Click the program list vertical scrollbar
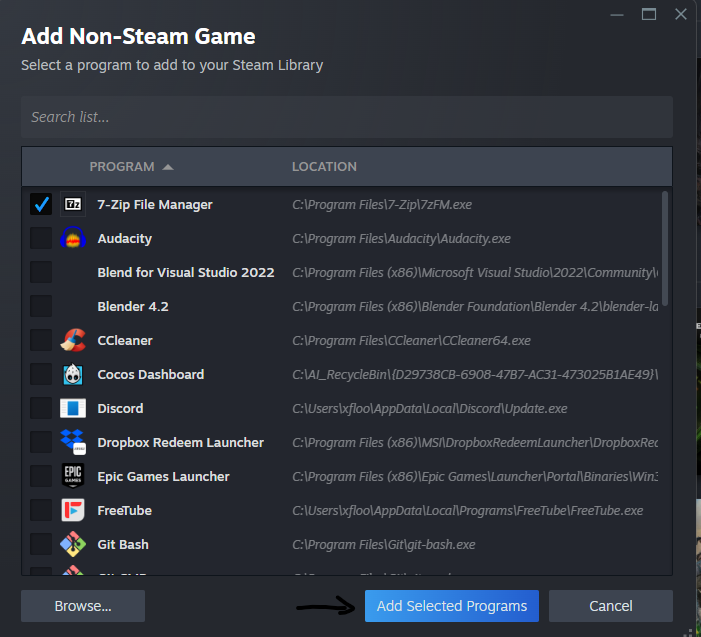The image size is (701, 637). pyautogui.click(x=665, y=250)
